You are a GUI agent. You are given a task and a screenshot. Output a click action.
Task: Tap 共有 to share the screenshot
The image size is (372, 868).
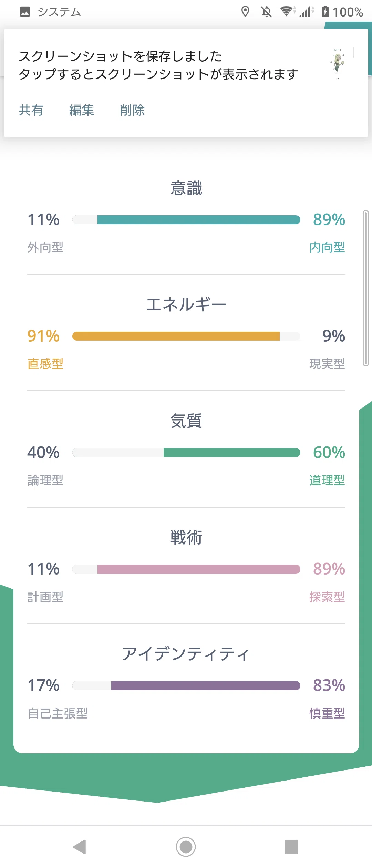coord(31,110)
